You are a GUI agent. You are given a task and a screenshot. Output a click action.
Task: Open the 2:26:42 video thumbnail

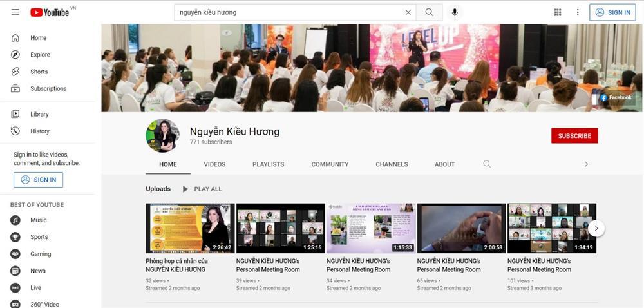click(190, 228)
